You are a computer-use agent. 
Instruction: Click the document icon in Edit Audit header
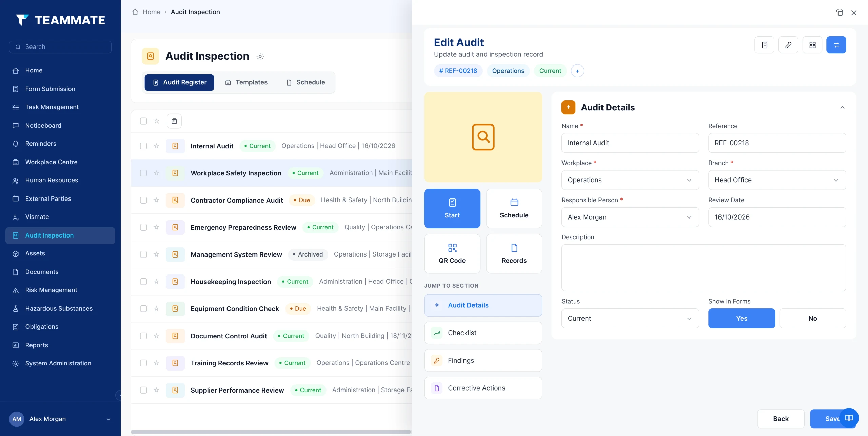[x=764, y=45]
